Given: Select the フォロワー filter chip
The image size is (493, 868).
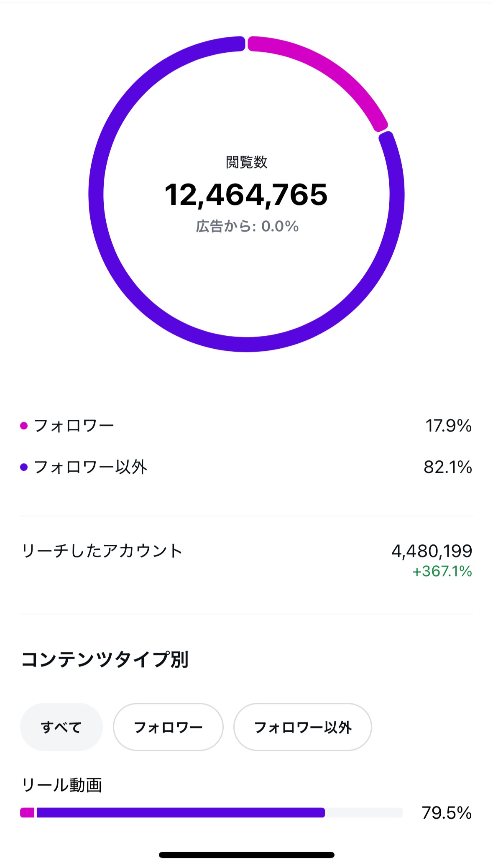Looking at the screenshot, I should pos(168,727).
